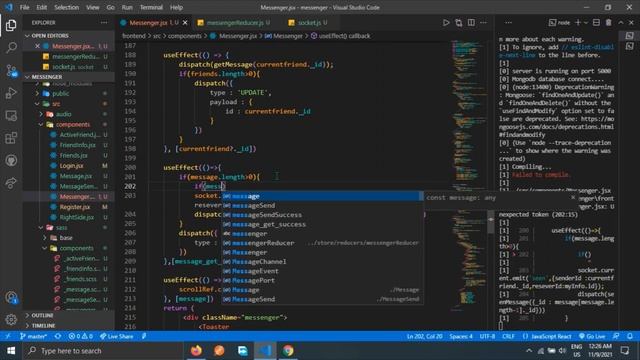Viewport: 640px width, 360px height.
Task: Open Run and Debug view
Action: (11, 93)
